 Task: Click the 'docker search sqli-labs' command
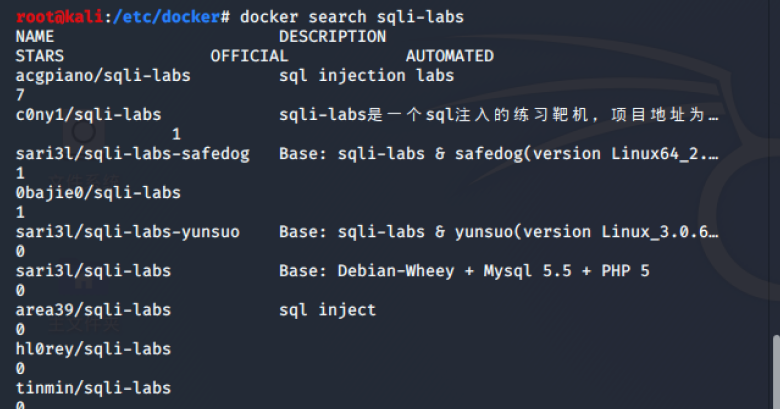[x=352, y=18]
